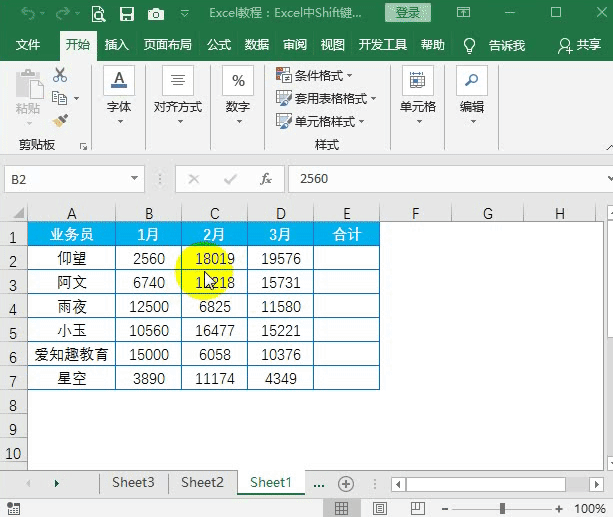
Task: Open ribbon display options icon
Action: tap(463, 13)
